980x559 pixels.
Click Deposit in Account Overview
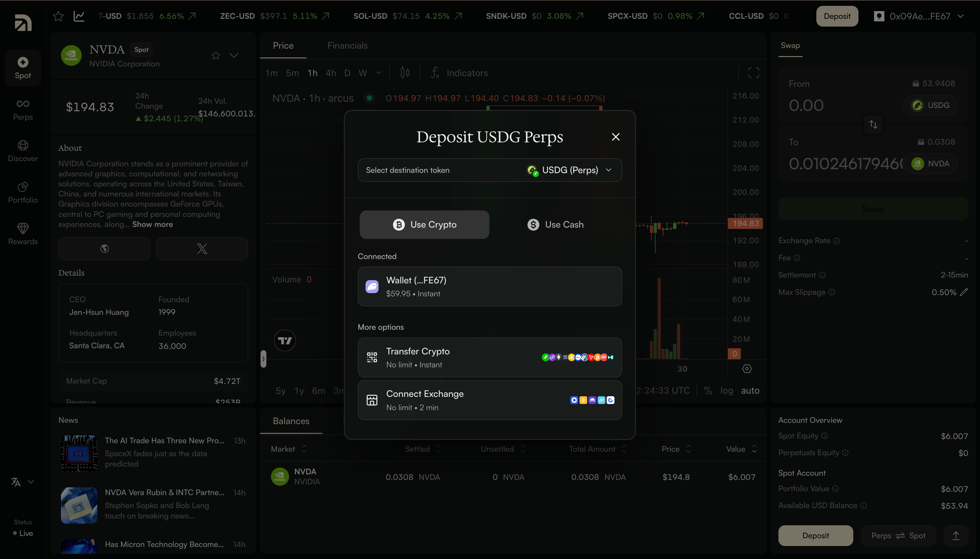click(815, 536)
